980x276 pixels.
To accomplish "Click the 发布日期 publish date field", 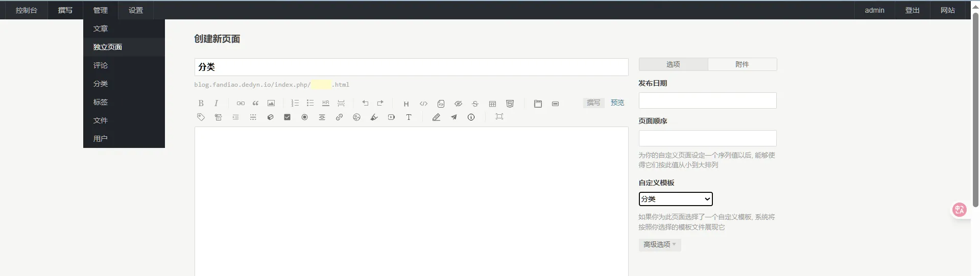I will tap(708, 101).
